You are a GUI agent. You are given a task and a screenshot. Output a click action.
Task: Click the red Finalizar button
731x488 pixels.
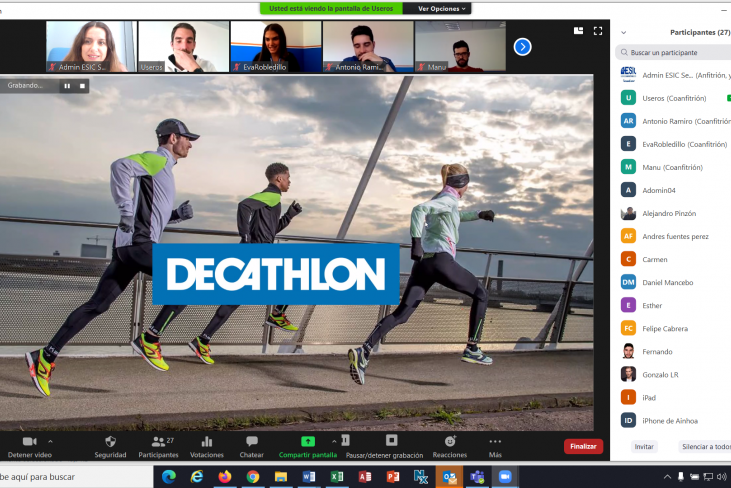click(x=583, y=447)
